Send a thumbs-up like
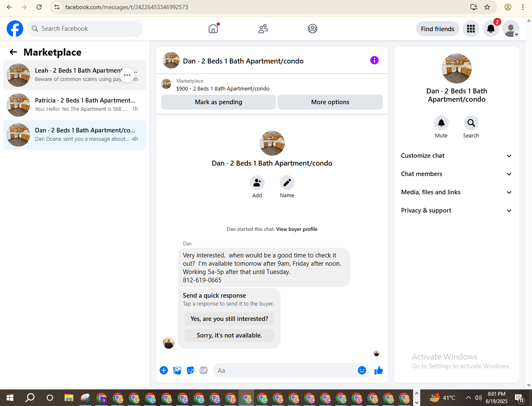The height and width of the screenshot is (406, 532). click(x=379, y=370)
